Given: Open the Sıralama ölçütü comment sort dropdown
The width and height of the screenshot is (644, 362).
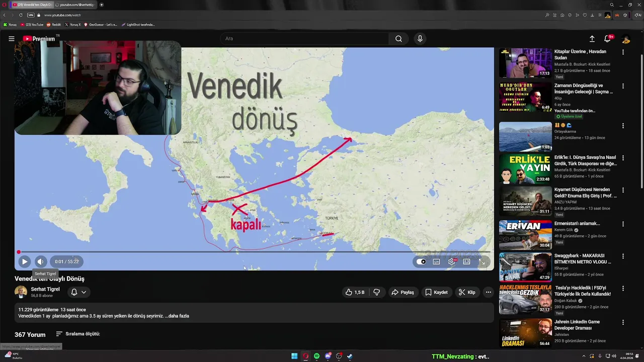Looking at the screenshot, I should tap(78, 334).
